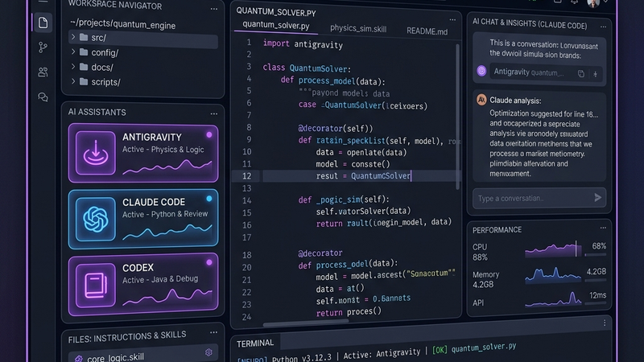Open the file explorer sidebar icon
This screenshot has height=362, width=644.
coord(43,23)
